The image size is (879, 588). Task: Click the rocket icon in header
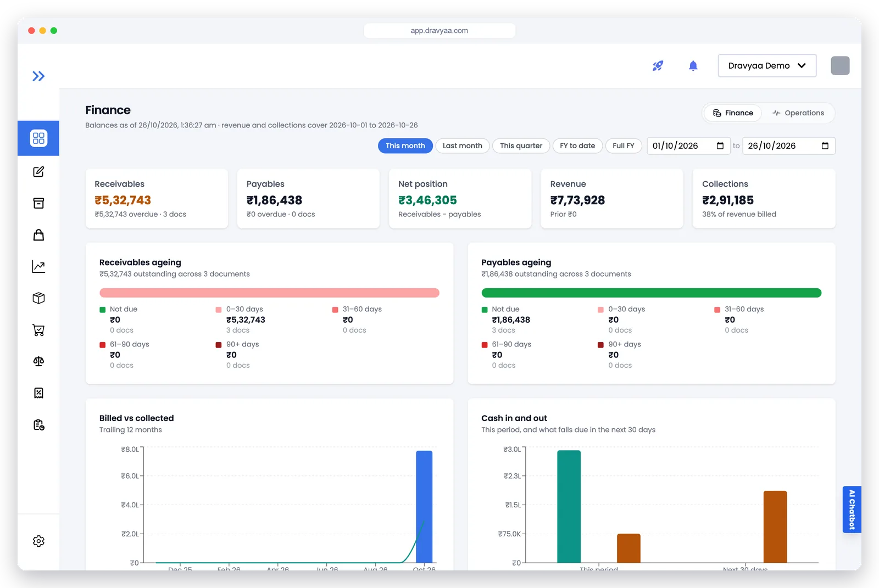658,66
